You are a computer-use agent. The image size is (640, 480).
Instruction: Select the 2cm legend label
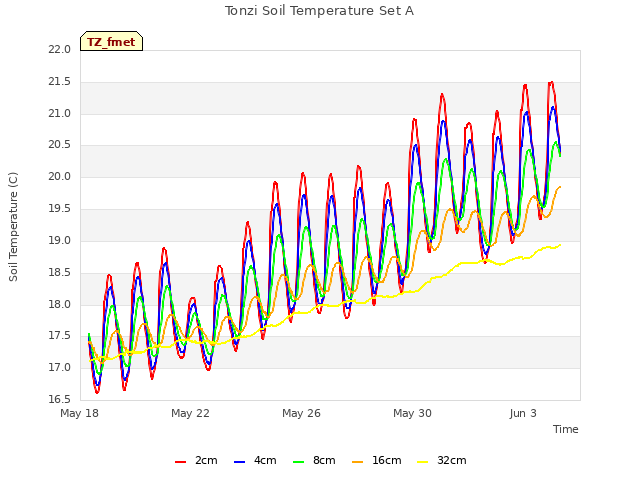pyautogui.click(x=206, y=460)
